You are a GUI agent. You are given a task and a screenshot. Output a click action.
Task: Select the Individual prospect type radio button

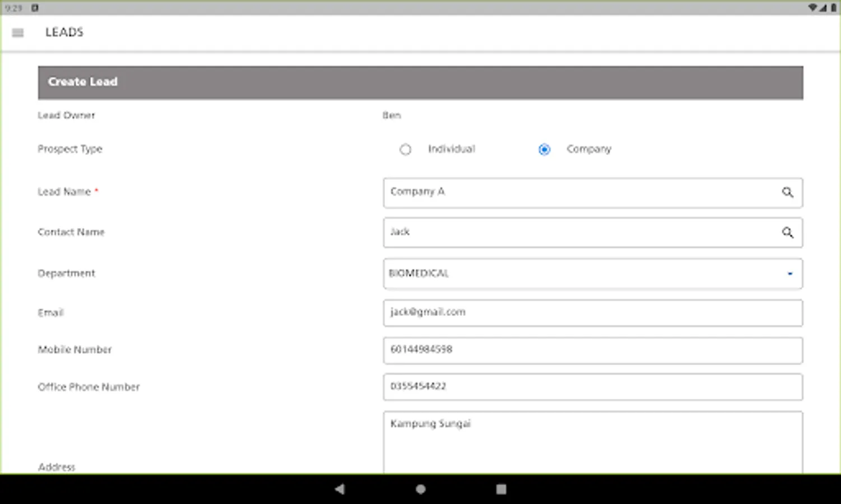click(406, 150)
